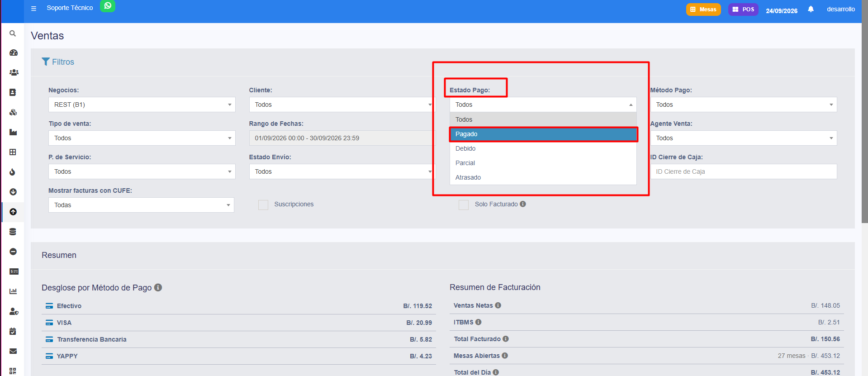Open the database stack icon in sidebar
This screenshot has width=868, height=376.
(x=13, y=232)
